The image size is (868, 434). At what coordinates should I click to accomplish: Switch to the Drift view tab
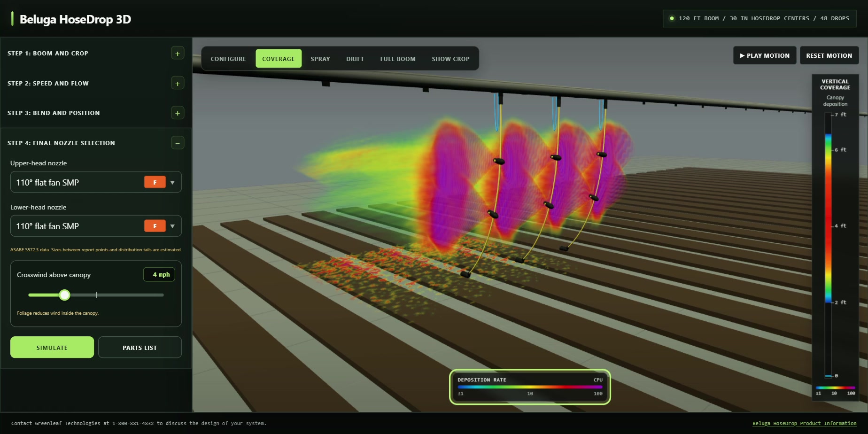pos(355,59)
